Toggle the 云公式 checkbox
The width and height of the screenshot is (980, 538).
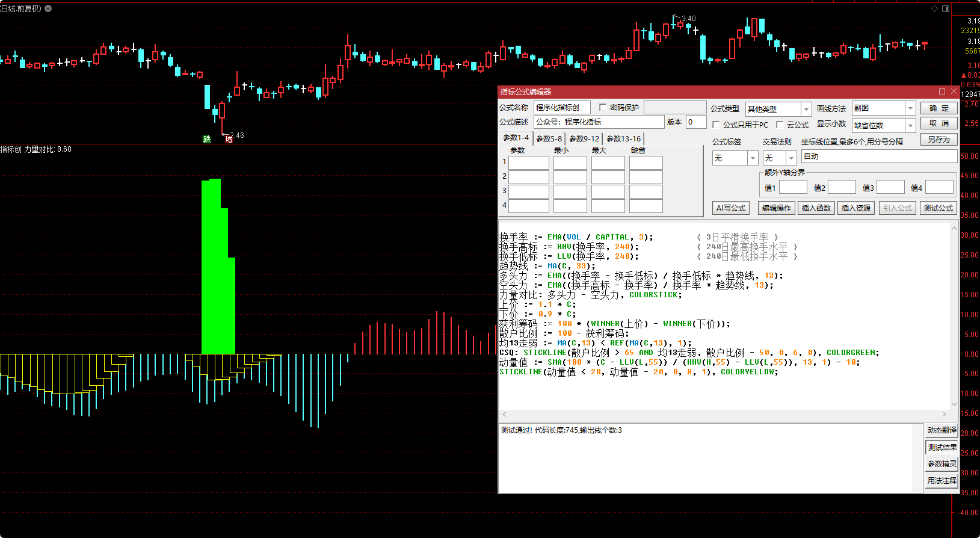[780, 125]
